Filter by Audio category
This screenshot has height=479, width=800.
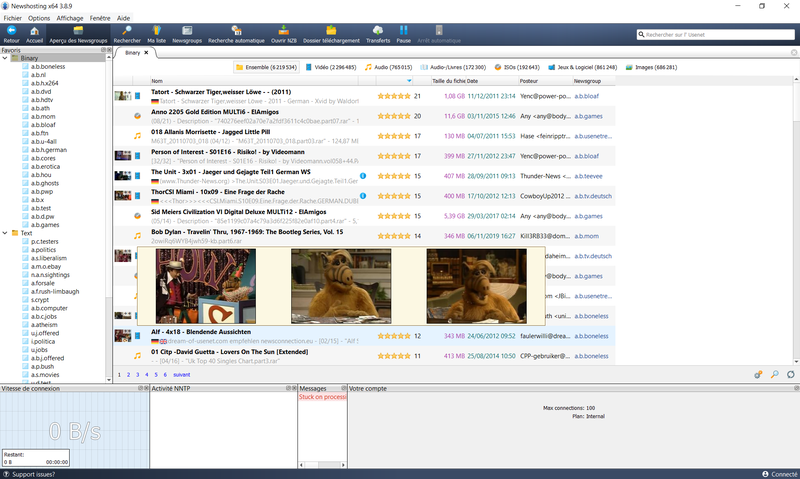[x=388, y=67]
